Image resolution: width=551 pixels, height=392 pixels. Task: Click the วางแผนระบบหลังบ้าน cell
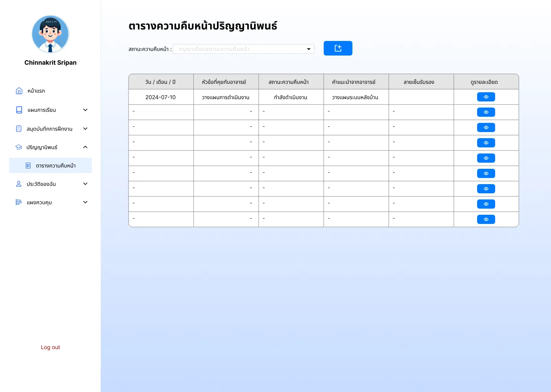click(356, 97)
